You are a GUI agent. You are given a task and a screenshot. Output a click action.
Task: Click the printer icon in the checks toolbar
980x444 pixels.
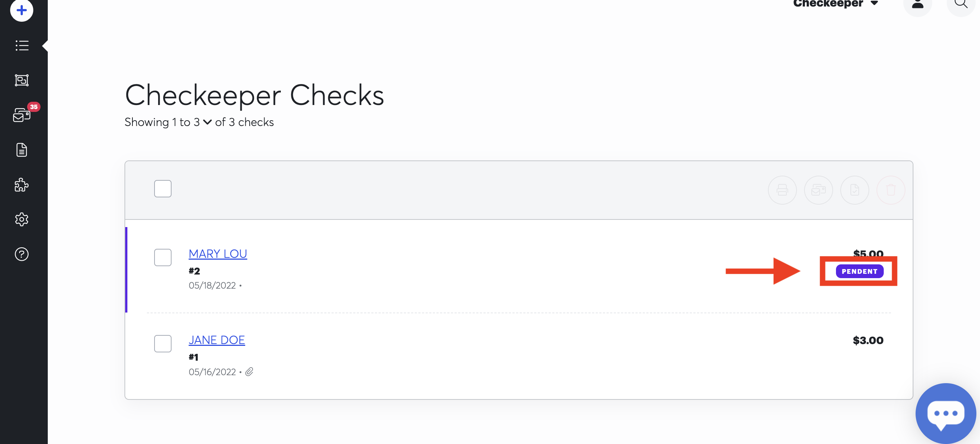782,190
